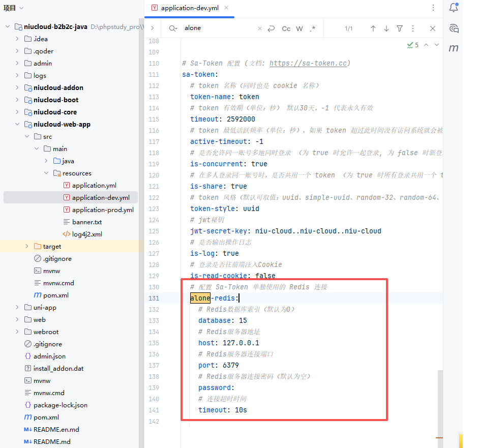Open the Maven tool window
This screenshot has width=478, height=448.
[454, 48]
